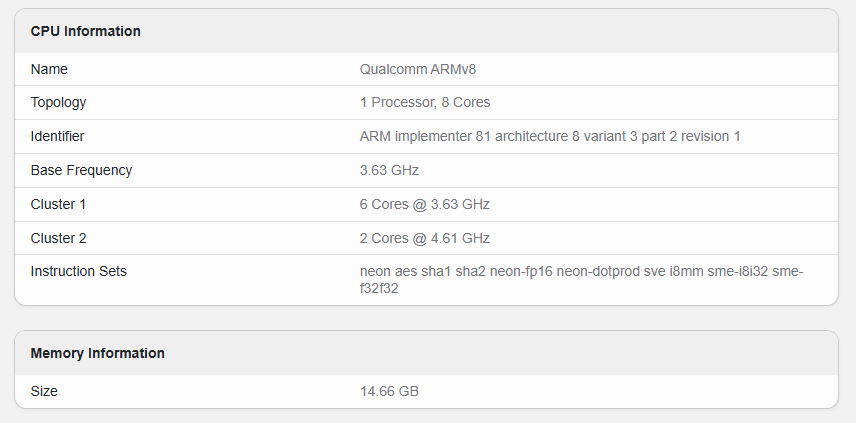Screen dimensions: 856x423
Task: Select the 6 Cores @ 3.63 GHz value
Action: 425,204
